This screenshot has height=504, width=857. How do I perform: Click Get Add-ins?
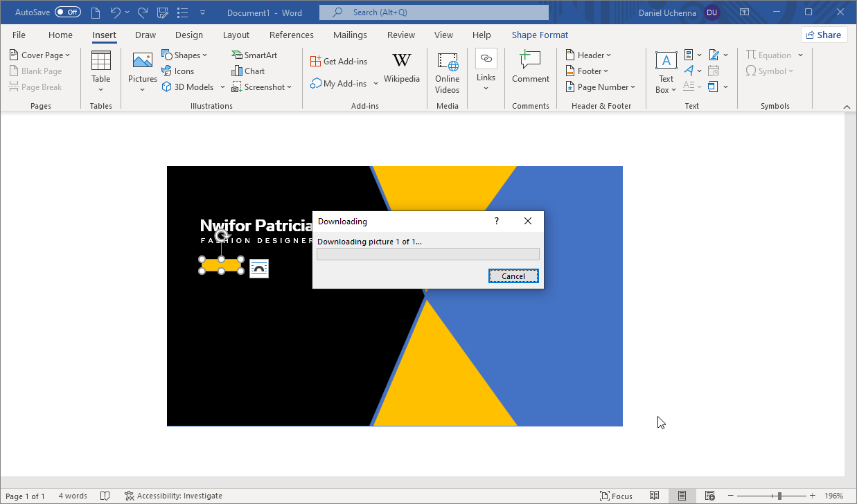click(339, 62)
